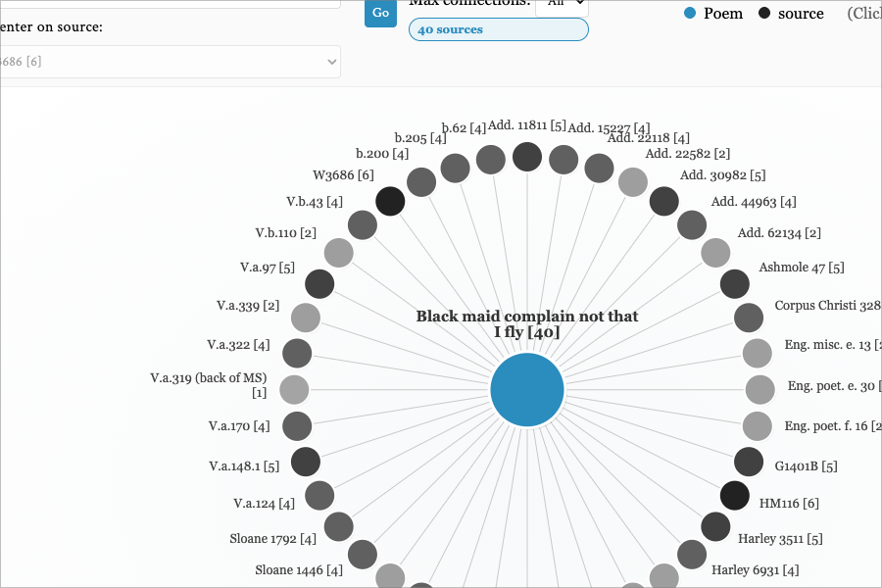This screenshot has height=588, width=882.
Task: Select the Eng. poet. e. 30 node
Action: [x=759, y=389]
